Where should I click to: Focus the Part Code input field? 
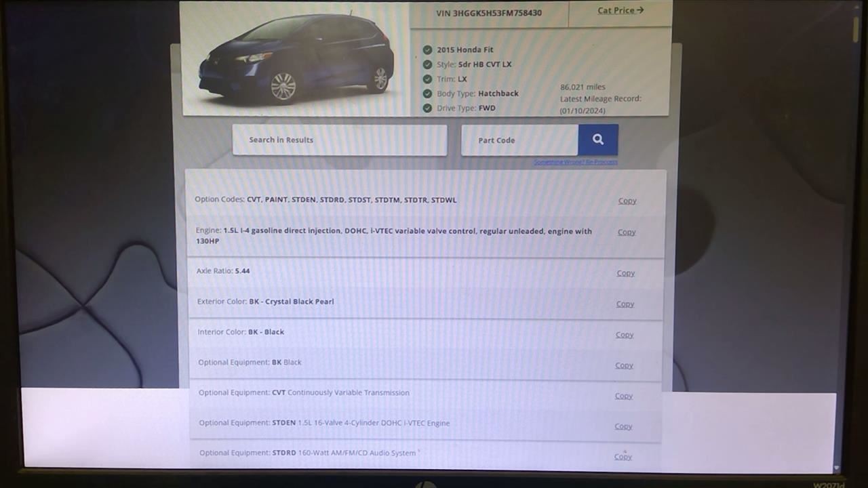[x=519, y=140]
